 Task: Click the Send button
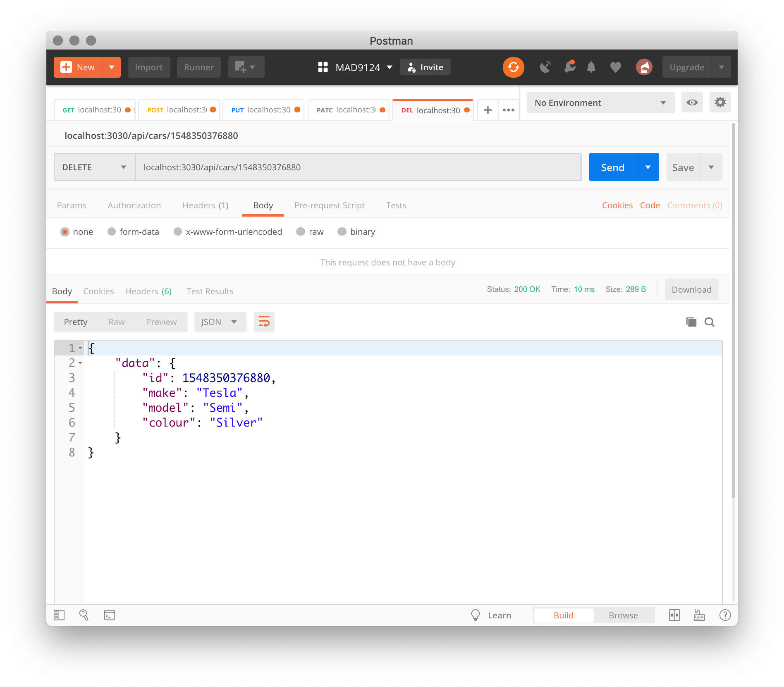coord(613,167)
